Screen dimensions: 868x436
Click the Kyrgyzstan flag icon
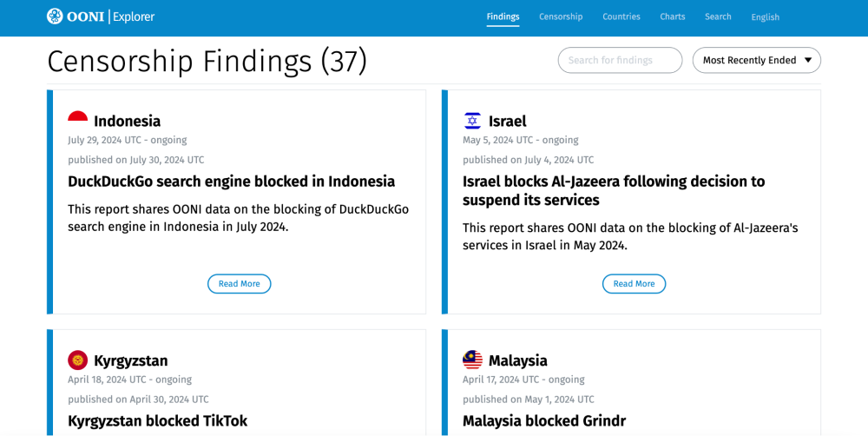click(78, 360)
